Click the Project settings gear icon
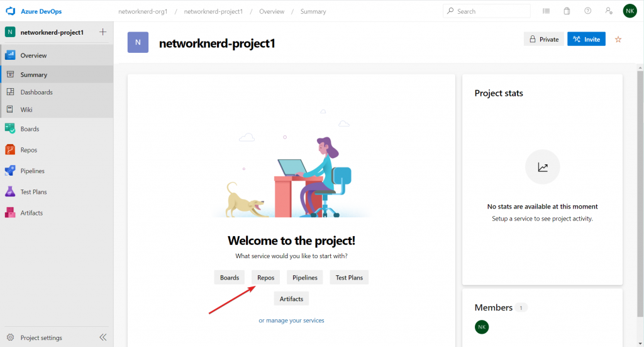Image resolution: width=644 pixels, height=347 pixels. [x=10, y=338]
